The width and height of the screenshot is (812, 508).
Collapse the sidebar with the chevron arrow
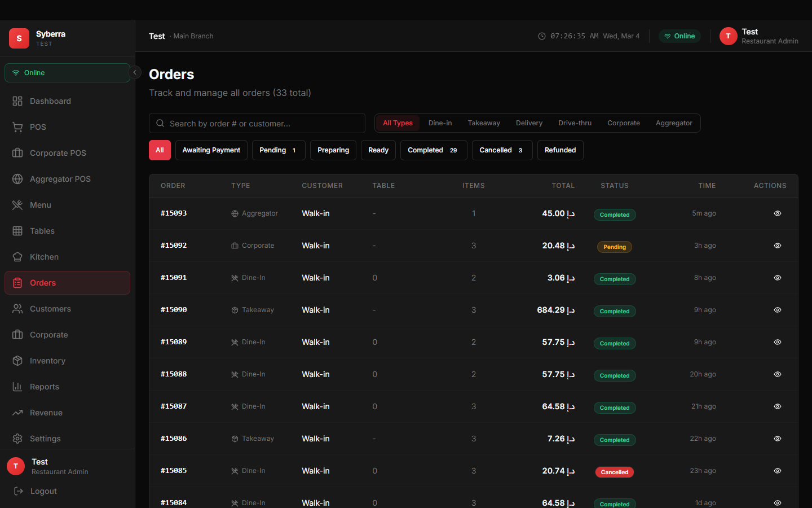135,72
